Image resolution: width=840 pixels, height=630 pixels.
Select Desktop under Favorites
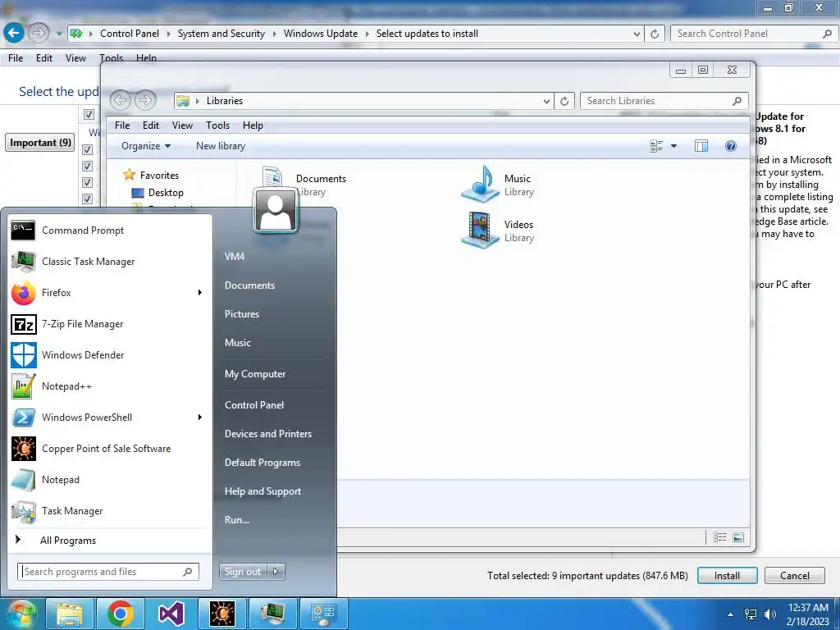[157, 193]
